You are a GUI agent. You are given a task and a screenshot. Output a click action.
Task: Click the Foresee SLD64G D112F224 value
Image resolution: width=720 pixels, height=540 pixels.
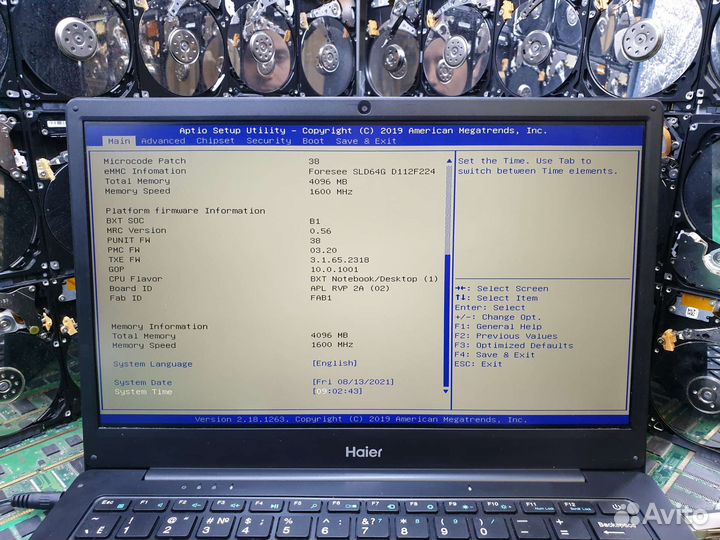371,172
